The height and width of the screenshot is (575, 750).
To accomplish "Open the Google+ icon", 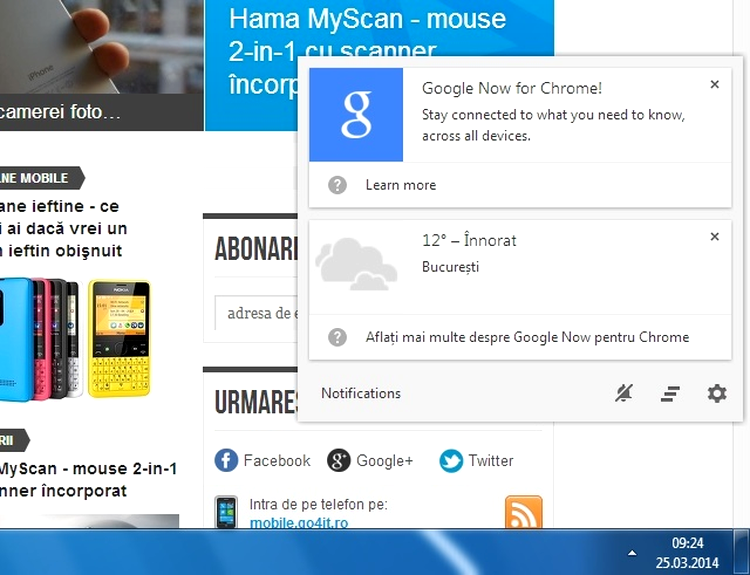I will pos(339,460).
